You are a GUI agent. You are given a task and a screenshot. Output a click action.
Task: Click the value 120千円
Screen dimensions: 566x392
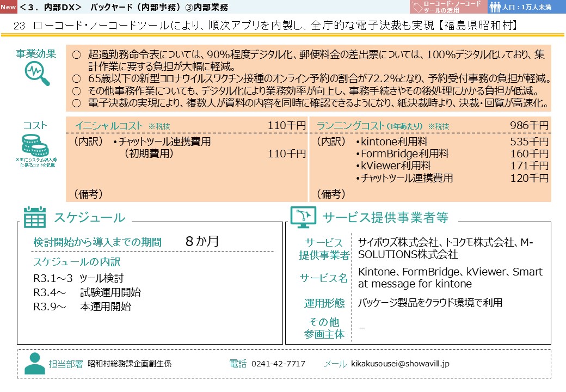pos(529,178)
